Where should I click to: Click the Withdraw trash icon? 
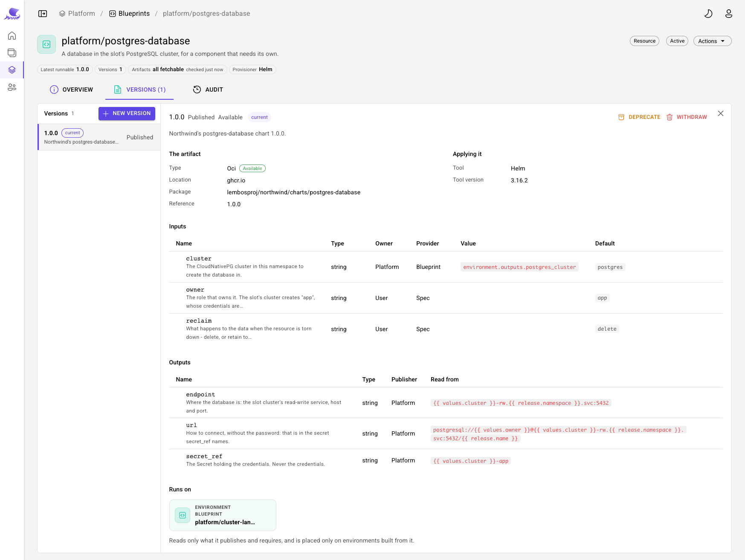[x=670, y=117]
